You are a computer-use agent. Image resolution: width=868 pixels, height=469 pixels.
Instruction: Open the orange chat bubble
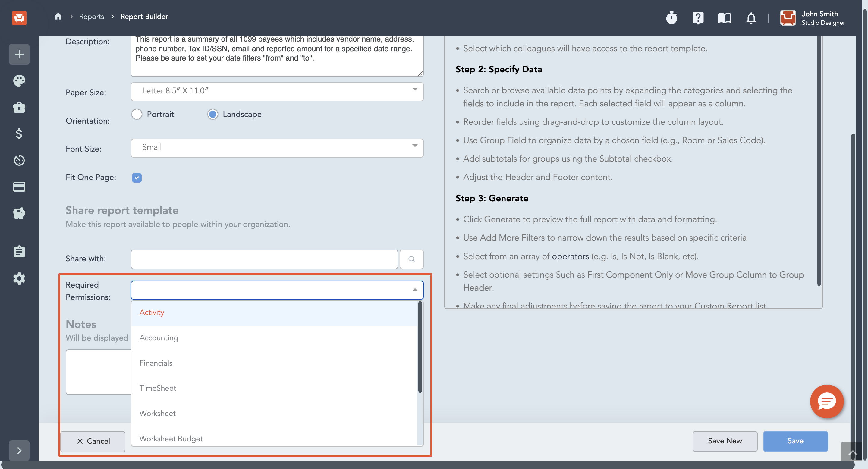(826, 401)
